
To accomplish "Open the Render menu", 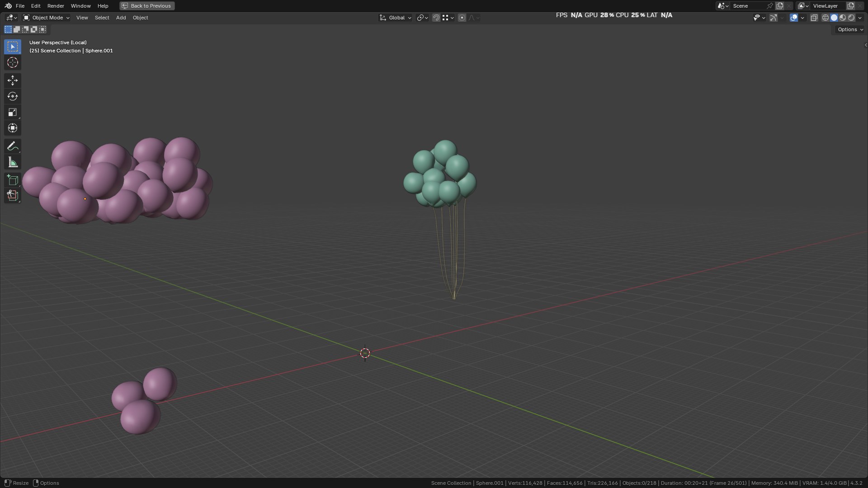I will click(56, 6).
